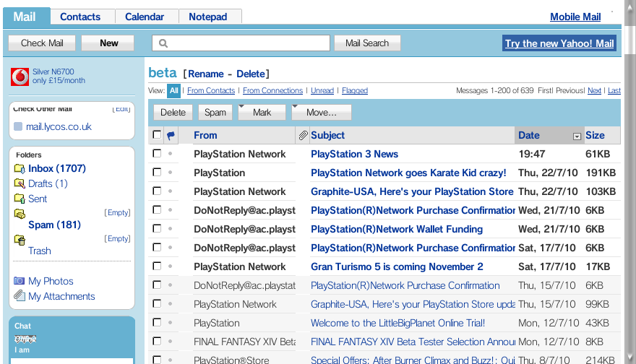Click Delete link next to folder name
The image size is (636, 364).
pyautogui.click(x=251, y=74)
